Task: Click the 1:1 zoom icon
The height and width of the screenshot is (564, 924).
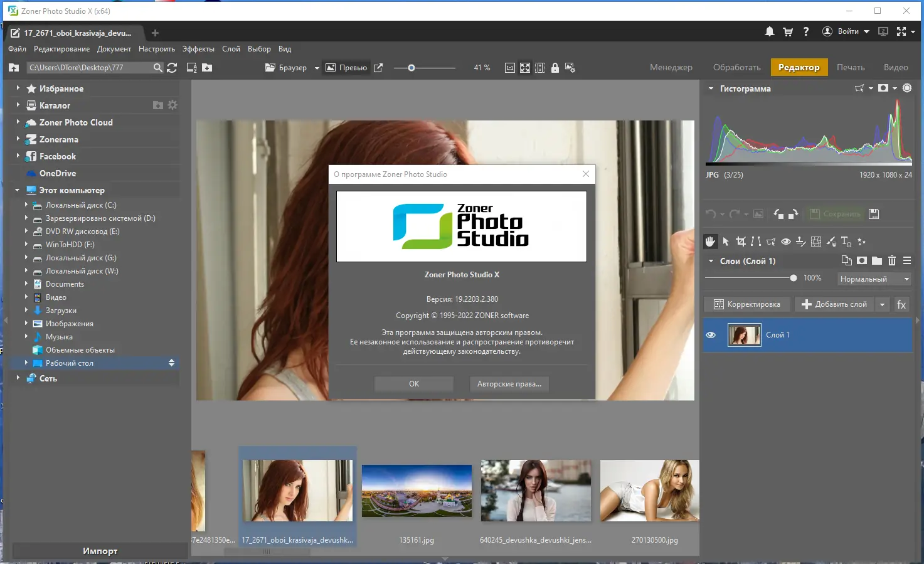Action: [509, 67]
